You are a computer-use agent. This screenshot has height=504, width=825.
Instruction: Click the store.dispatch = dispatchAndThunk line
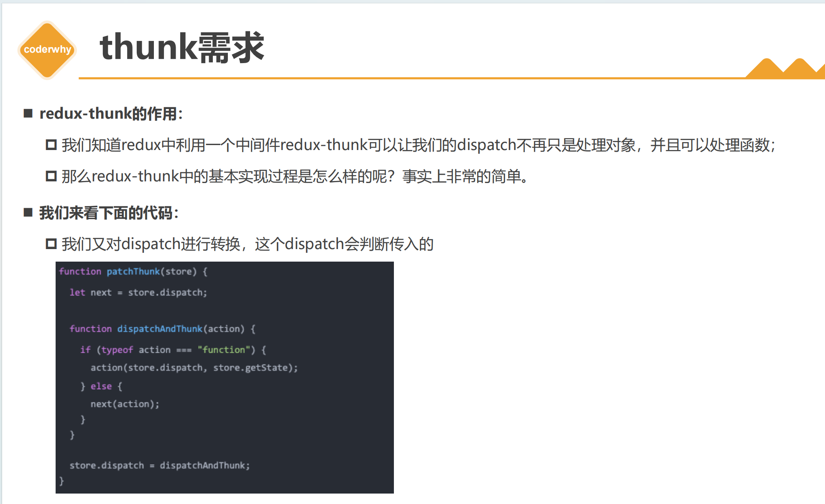click(159, 466)
